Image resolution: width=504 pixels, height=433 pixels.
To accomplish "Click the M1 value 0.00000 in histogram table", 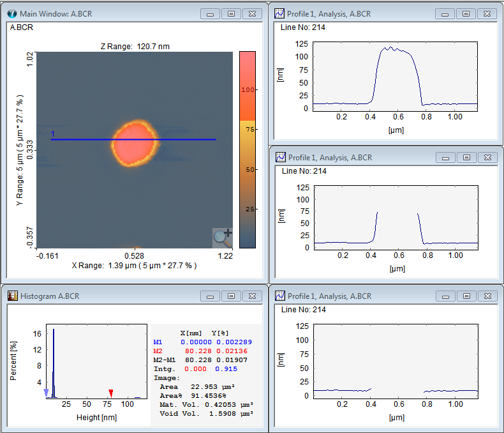I will [196, 342].
